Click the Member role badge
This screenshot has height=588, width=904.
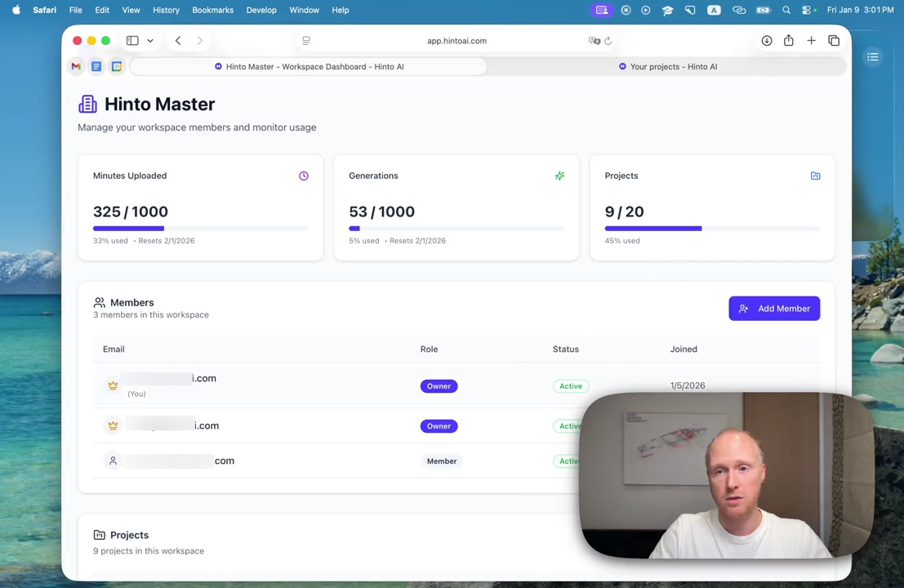(x=441, y=461)
